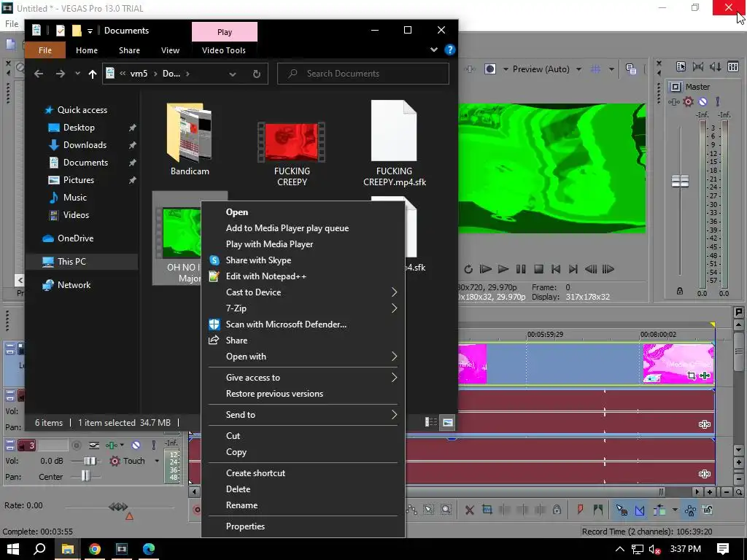The width and height of the screenshot is (747, 560).
Task: Open Video Tools tab in Explorer
Action: (x=224, y=50)
